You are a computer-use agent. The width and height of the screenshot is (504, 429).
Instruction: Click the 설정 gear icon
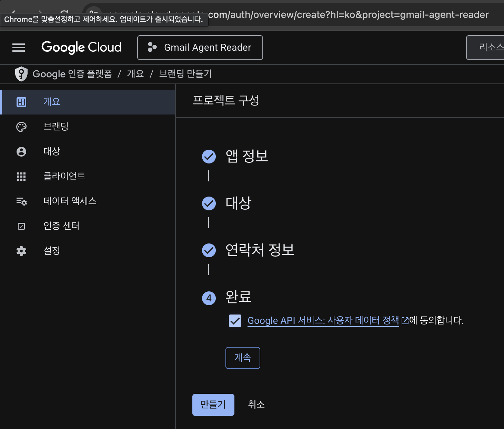(21, 251)
